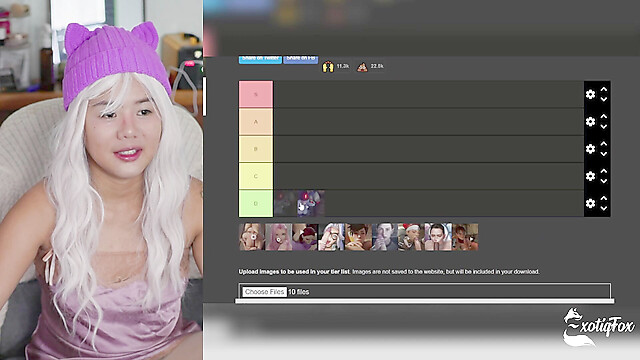
Task: Move the C tier row up
Action: 604,171
